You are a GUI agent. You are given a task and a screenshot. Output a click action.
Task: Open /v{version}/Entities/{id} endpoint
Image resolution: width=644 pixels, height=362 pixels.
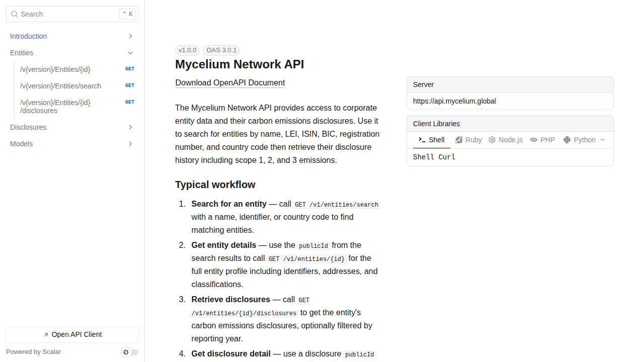(72, 69)
